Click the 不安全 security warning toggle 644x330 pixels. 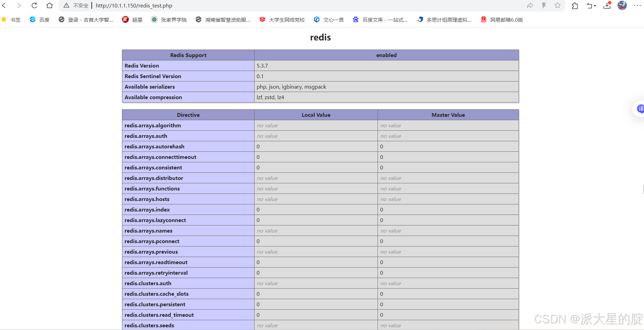coord(75,5)
